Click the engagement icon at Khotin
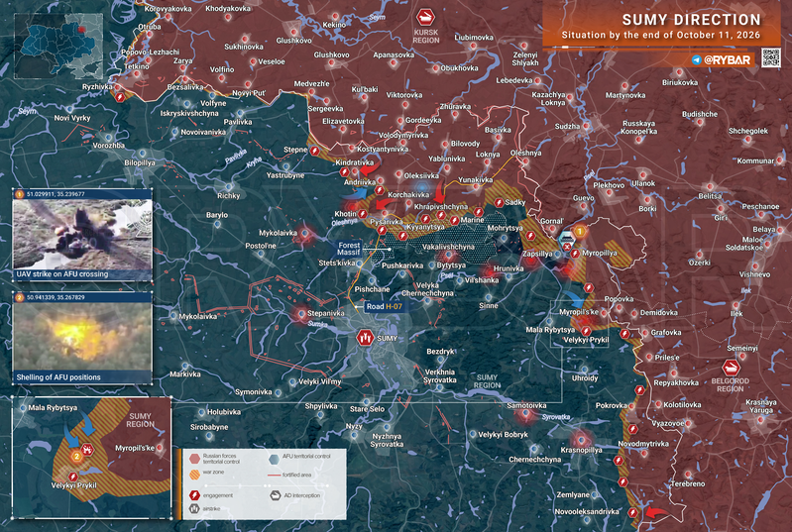 (x=363, y=214)
